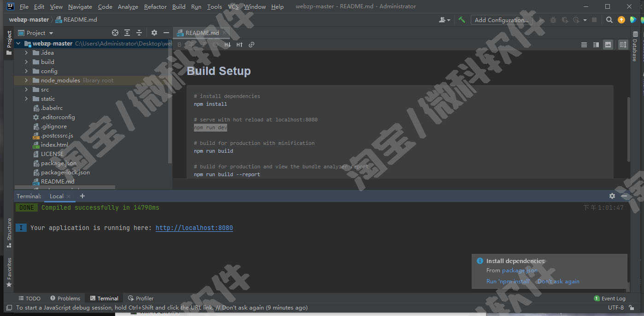Click the Collapse All icon in Project panel
Screen dimensions: 644x316
point(139,33)
